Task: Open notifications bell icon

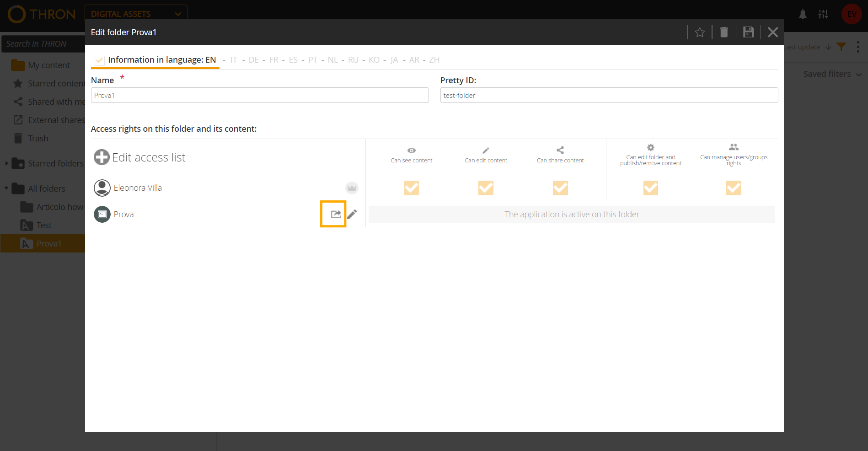Action: tap(803, 14)
